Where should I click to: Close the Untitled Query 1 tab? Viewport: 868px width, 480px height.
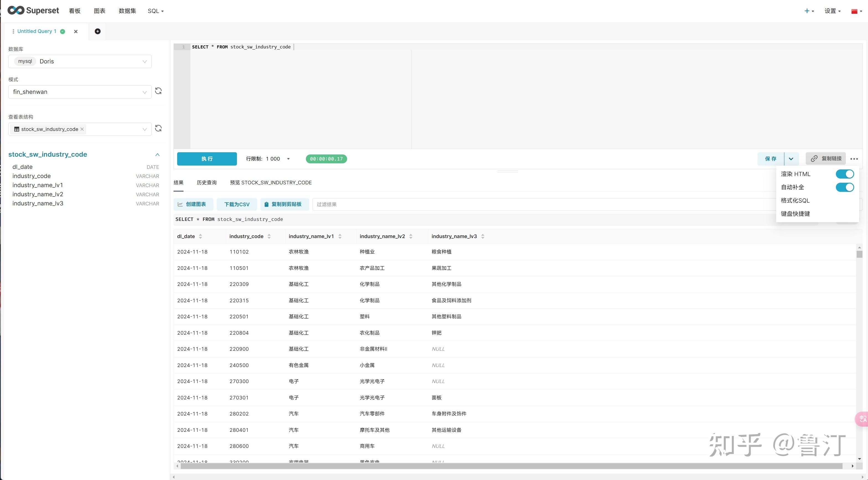click(76, 31)
